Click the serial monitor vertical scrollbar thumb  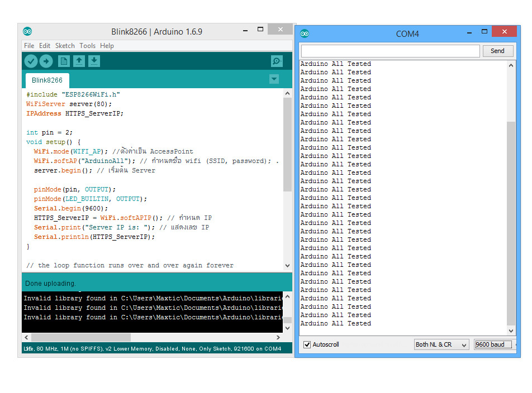(x=511, y=223)
